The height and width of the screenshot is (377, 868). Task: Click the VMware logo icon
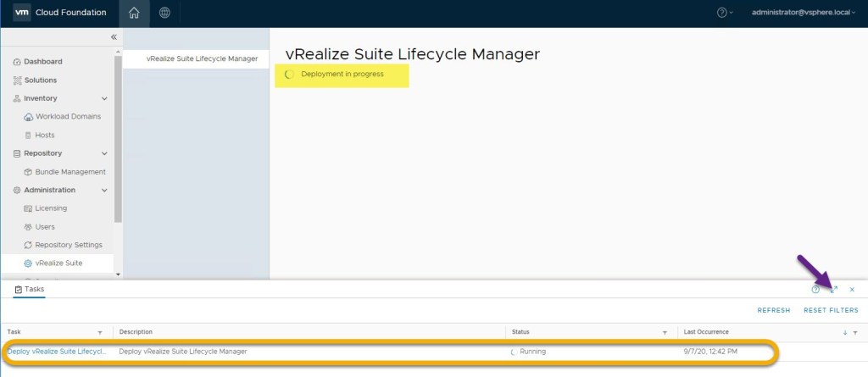23,13
